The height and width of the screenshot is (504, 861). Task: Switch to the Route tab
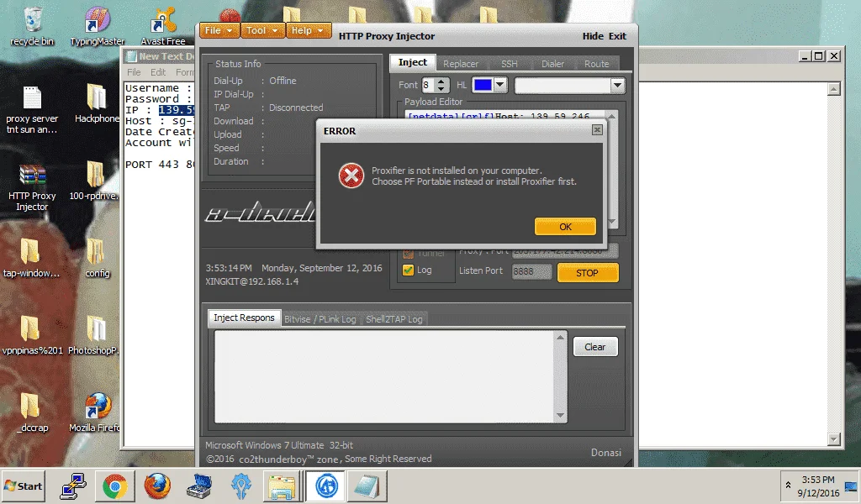(x=596, y=64)
